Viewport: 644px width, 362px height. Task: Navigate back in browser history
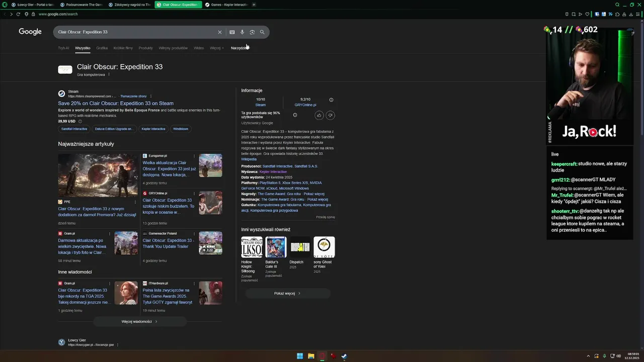[x=4, y=14]
